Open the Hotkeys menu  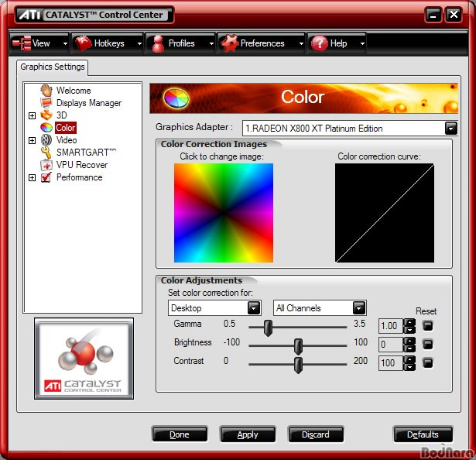(x=108, y=43)
